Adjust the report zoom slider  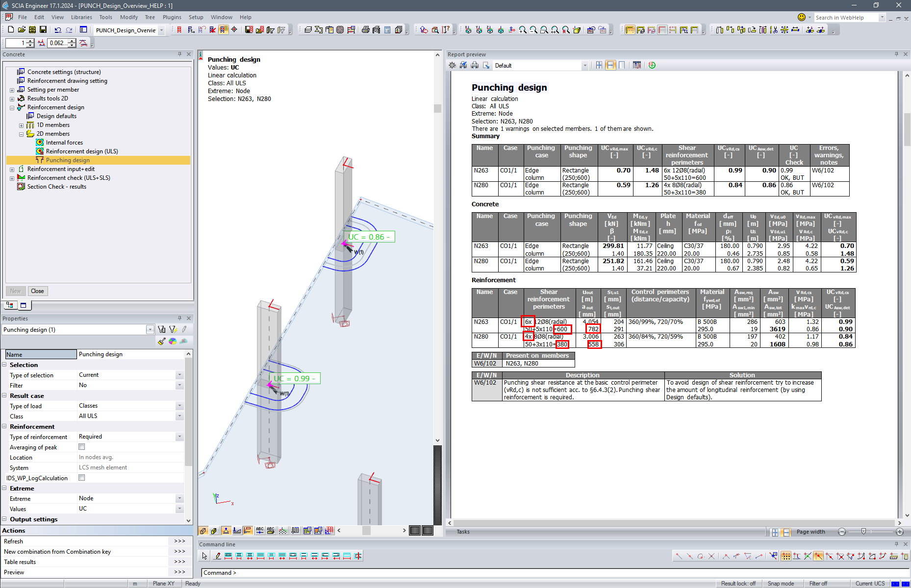[x=863, y=532]
